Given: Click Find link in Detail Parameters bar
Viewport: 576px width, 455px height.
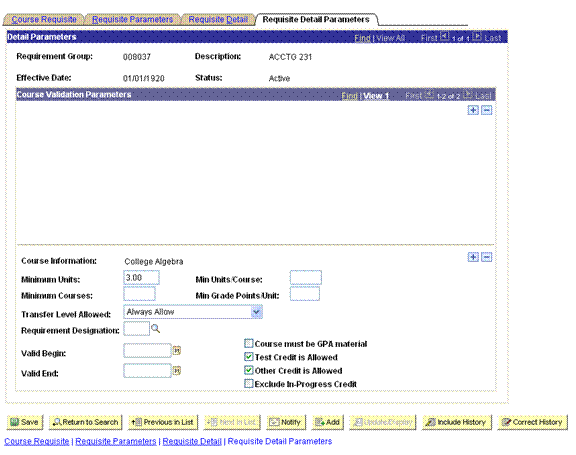Looking at the screenshot, I should click(362, 38).
